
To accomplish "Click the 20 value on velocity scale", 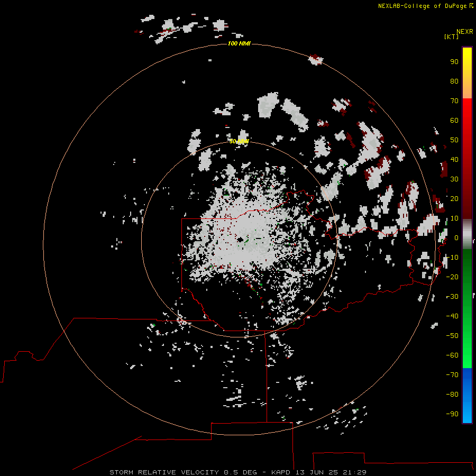I will click(454, 198).
